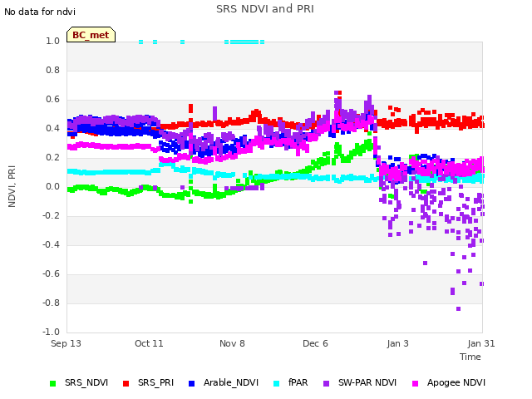The height and width of the screenshot is (399, 532).
Task: Click the -0.8 y-axis tick label
Action: 51,303
